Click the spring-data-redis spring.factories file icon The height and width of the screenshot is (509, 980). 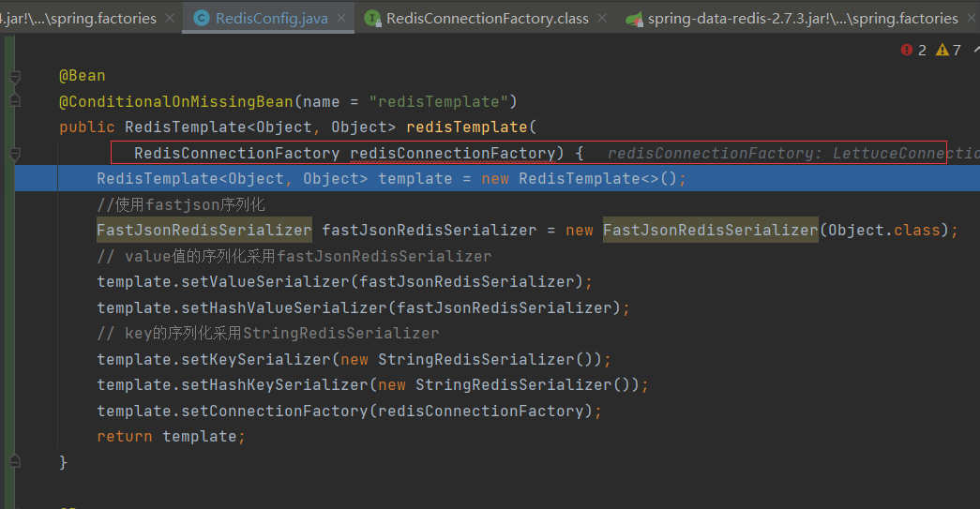click(x=634, y=19)
